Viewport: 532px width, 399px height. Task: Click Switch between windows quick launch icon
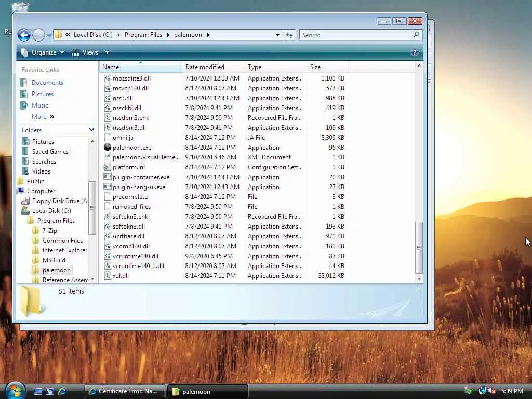(50, 391)
